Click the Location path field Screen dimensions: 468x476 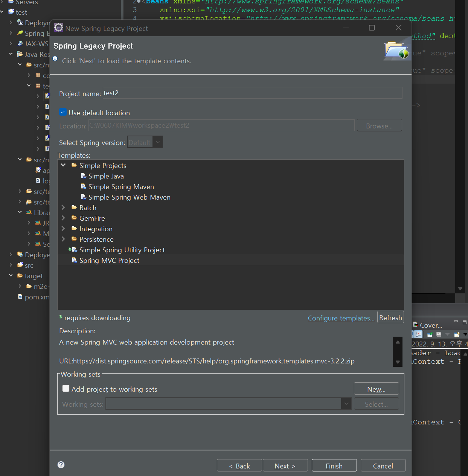point(221,125)
